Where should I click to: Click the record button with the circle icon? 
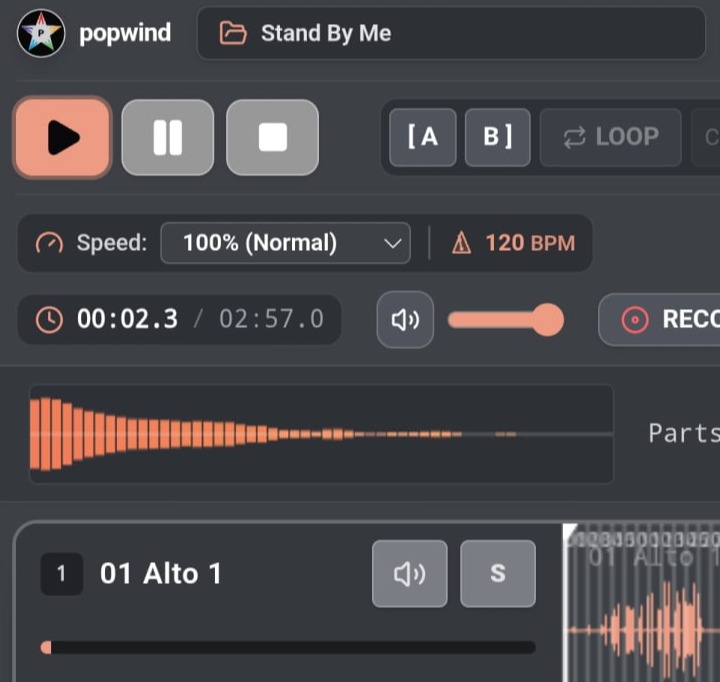coord(659,319)
